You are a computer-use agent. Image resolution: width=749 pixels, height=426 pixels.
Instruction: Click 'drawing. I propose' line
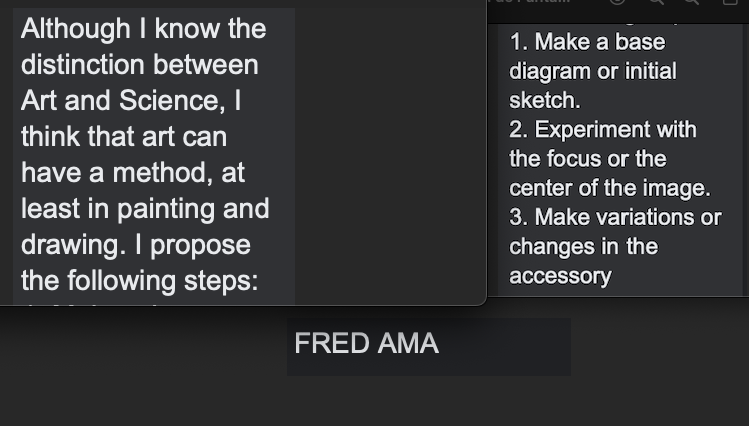[x=136, y=245]
